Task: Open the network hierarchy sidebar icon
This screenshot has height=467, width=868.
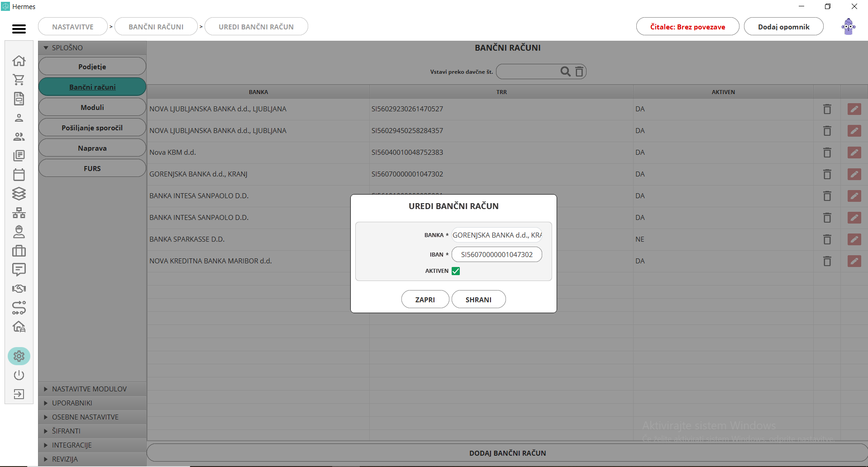Action: pyautogui.click(x=19, y=213)
